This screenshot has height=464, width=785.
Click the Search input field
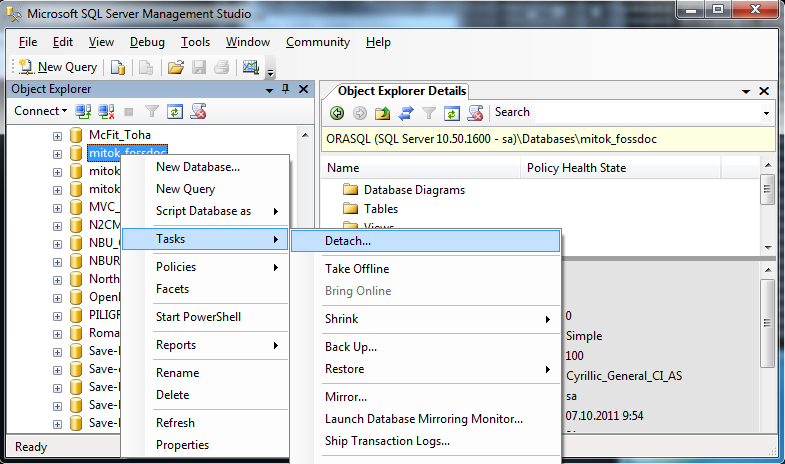pos(625,113)
